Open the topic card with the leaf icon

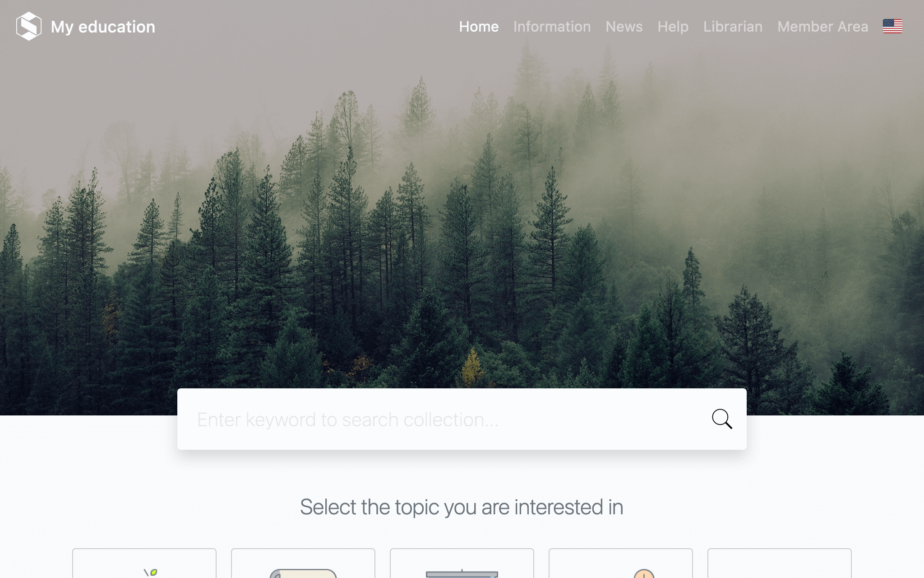[144, 563]
